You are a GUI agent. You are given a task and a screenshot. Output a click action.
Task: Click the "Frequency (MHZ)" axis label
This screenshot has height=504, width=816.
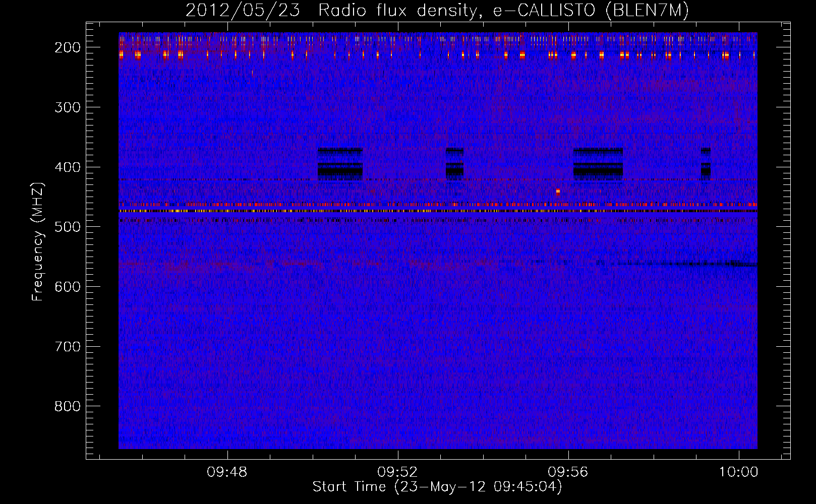coord(38,242)
